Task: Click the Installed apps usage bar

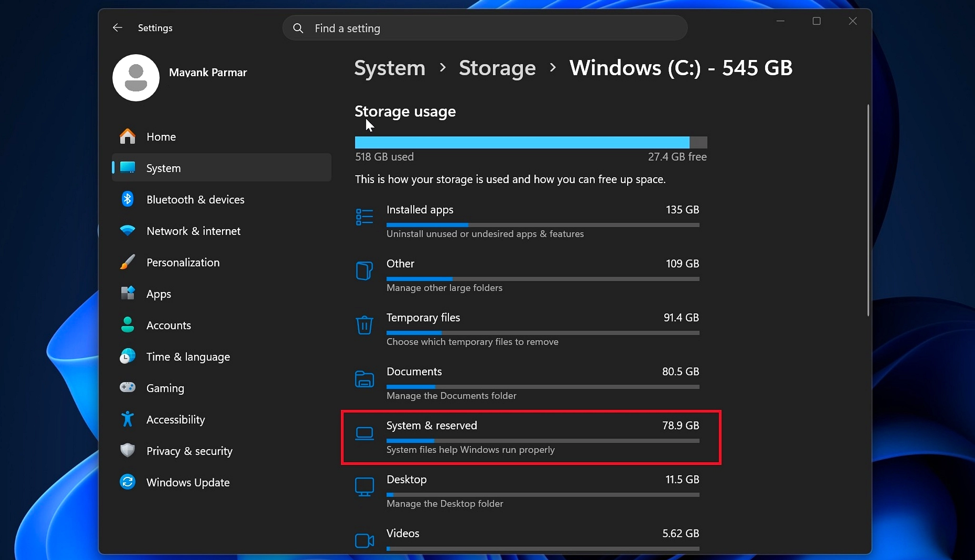Action: click(543, 225)
